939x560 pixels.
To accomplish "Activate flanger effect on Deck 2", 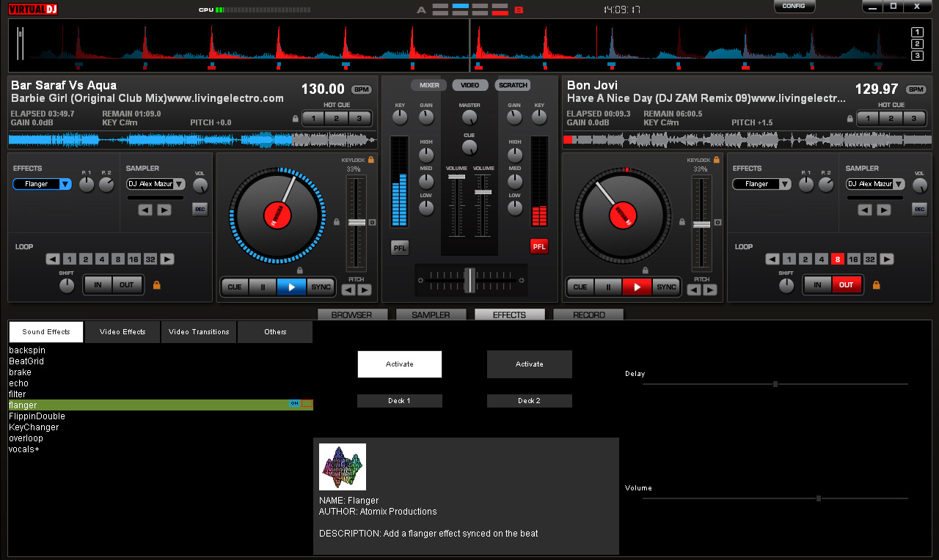I will 530,364.
